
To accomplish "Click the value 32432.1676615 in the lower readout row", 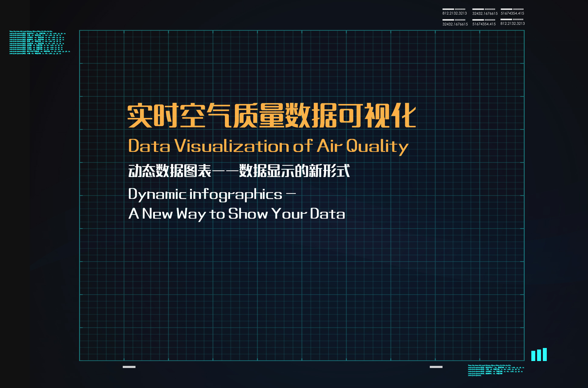I will (455, 24).
